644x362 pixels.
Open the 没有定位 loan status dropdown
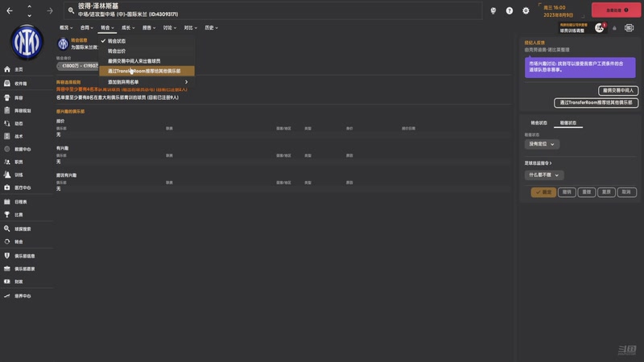point(542,144)
